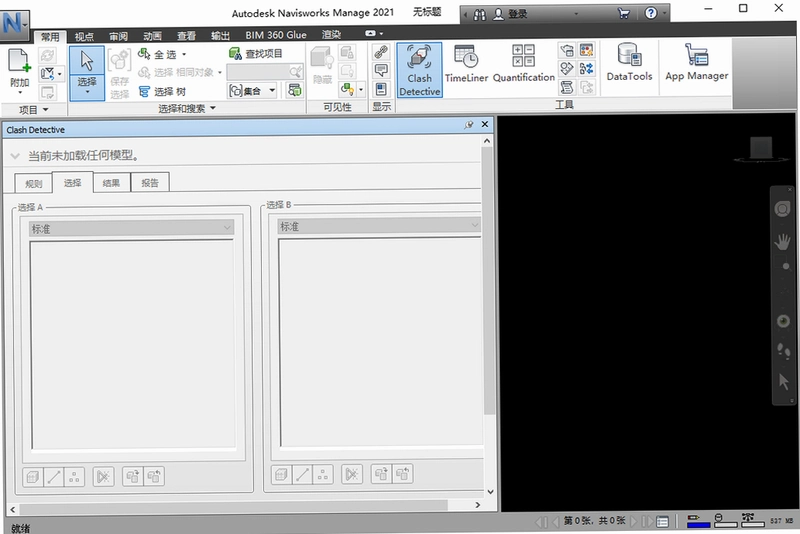Open the Quantification workbook tool

click(x=523, y=64)
